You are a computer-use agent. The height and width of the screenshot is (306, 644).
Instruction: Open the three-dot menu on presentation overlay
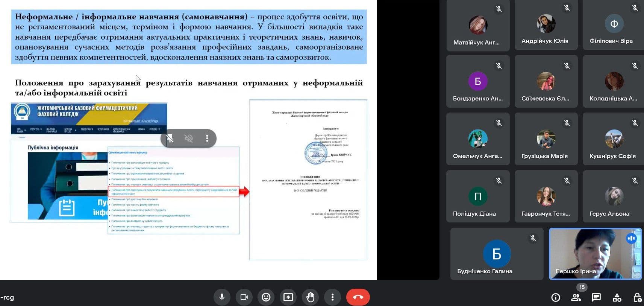[207, 138]
